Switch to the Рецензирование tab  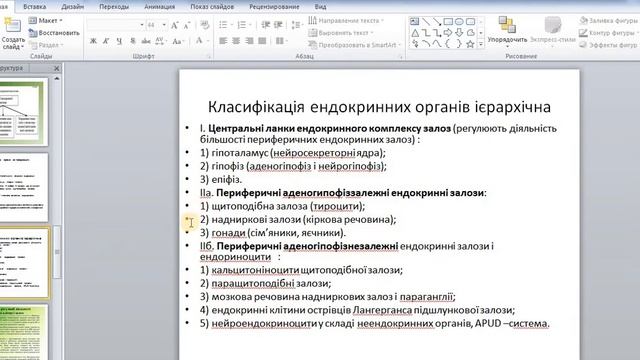(274, 7)
